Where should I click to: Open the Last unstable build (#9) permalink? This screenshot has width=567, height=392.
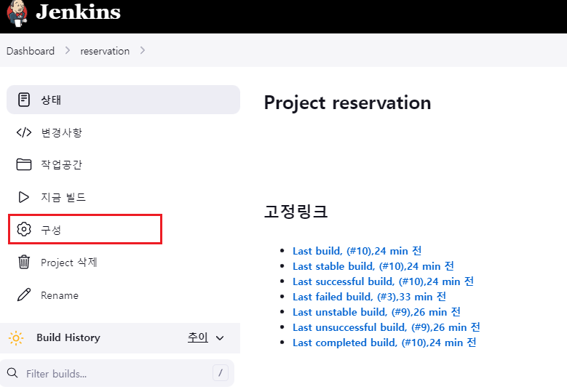coord(376,312)
